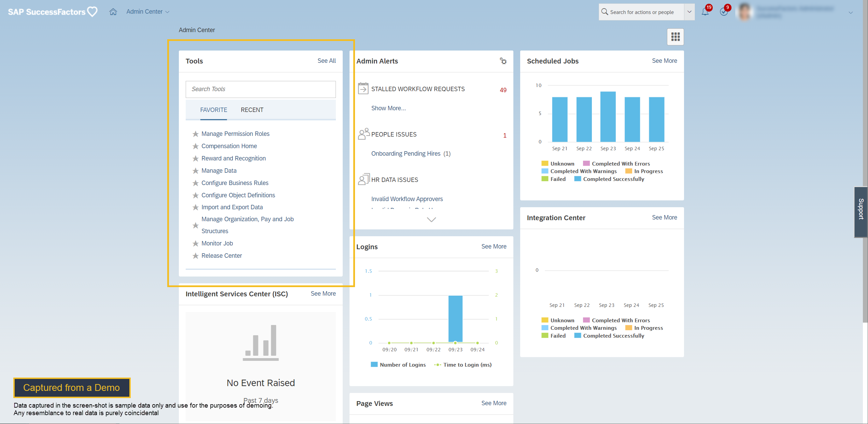Click Show More under Stalled Workflow Requests
Image resolution: width=868 pixels, height=424 pixels.
[x=388, y=108]
